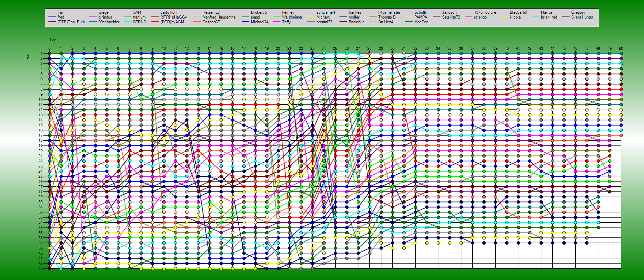Click the 'molleri' legend entry

[350, 17]
